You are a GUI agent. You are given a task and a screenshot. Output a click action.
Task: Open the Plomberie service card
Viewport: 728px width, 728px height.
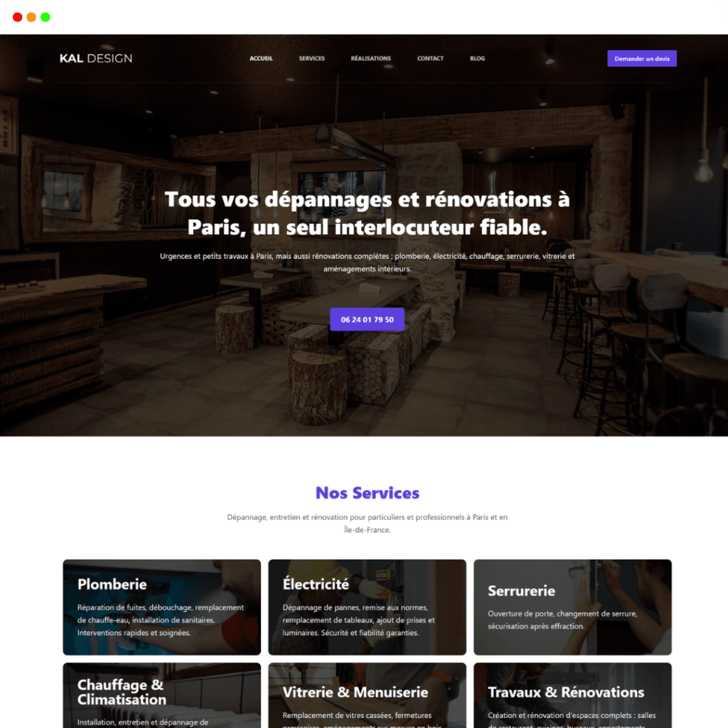tap(161, 607)
